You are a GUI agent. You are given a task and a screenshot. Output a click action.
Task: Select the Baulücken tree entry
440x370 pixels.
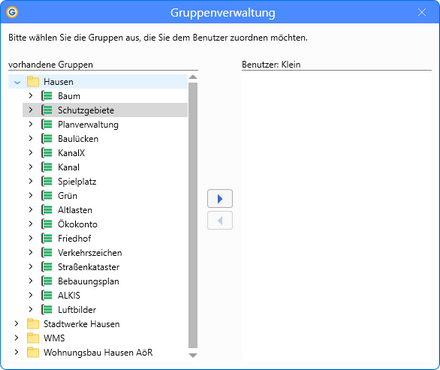pos(78,139)
